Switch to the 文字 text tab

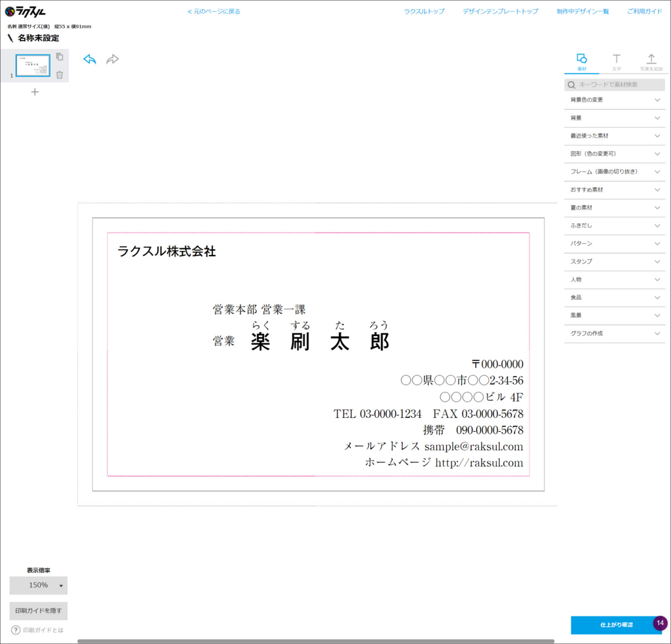point(616,62)
